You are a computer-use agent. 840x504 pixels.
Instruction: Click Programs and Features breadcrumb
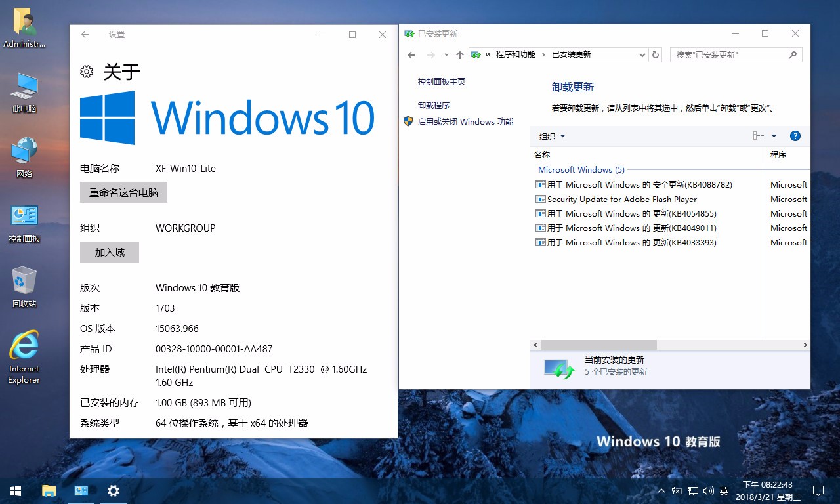pos(516,54)
